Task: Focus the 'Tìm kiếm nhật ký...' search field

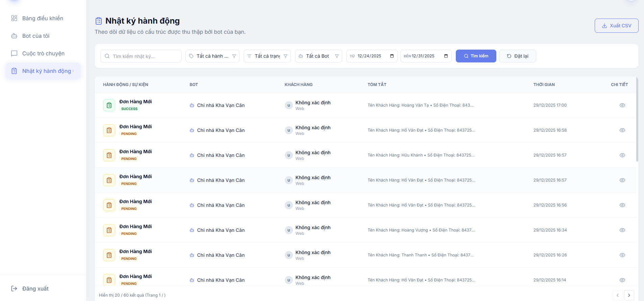Action: click(144, 56)
